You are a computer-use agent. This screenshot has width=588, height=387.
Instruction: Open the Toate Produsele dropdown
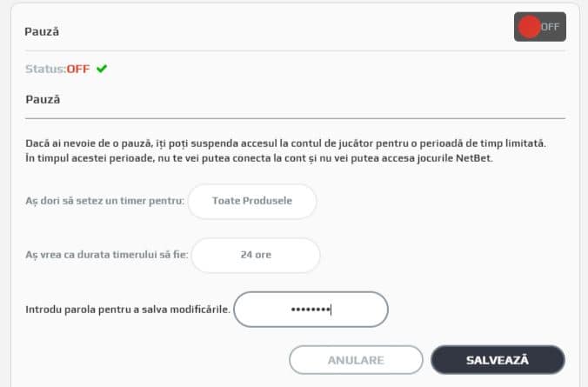point(252,201)
